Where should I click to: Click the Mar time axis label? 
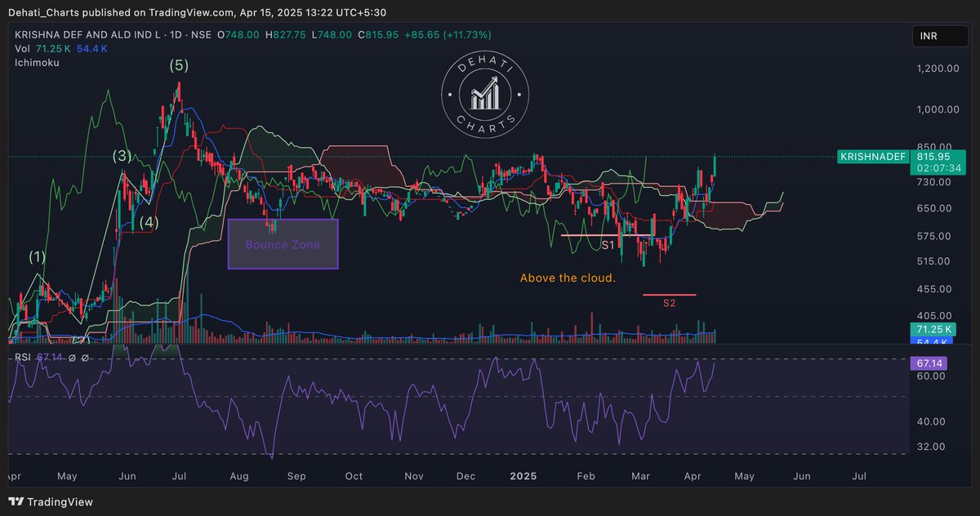click(641, 476)
